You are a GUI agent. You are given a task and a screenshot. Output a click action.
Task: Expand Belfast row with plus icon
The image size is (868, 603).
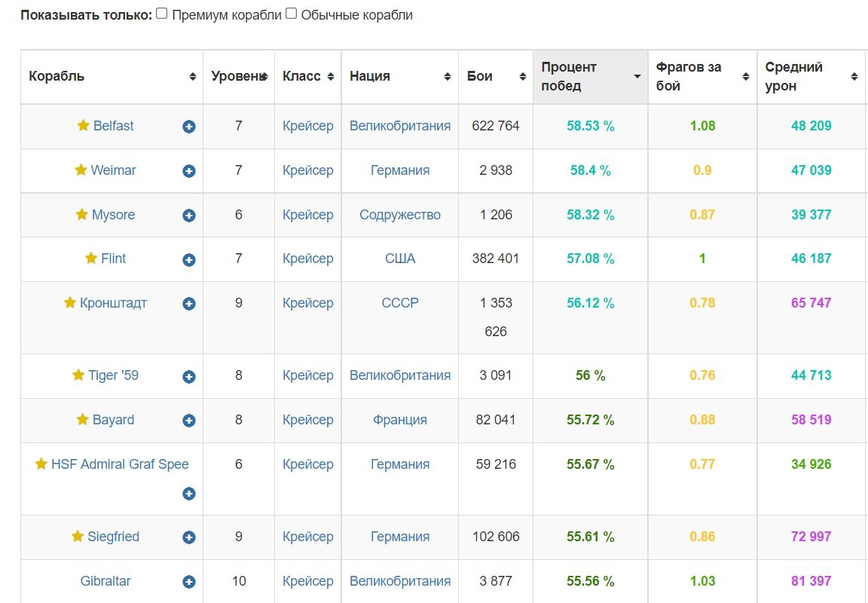coord(189,127)
